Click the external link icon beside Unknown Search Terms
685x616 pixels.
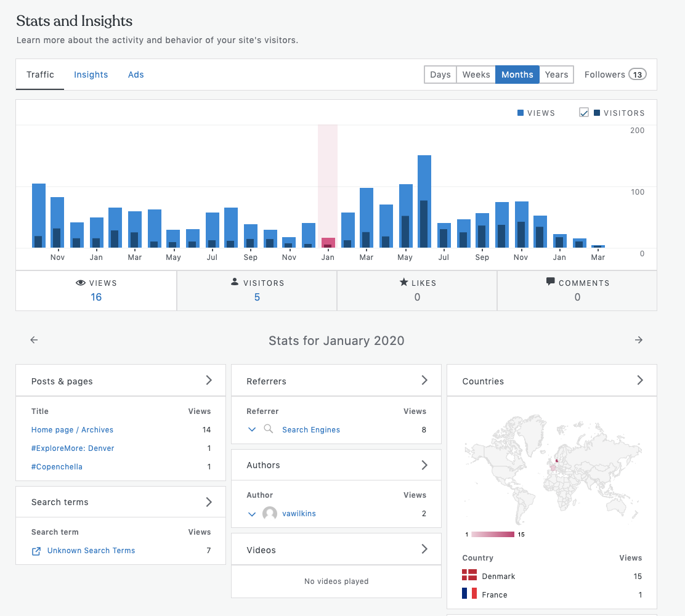click(36, 551)
